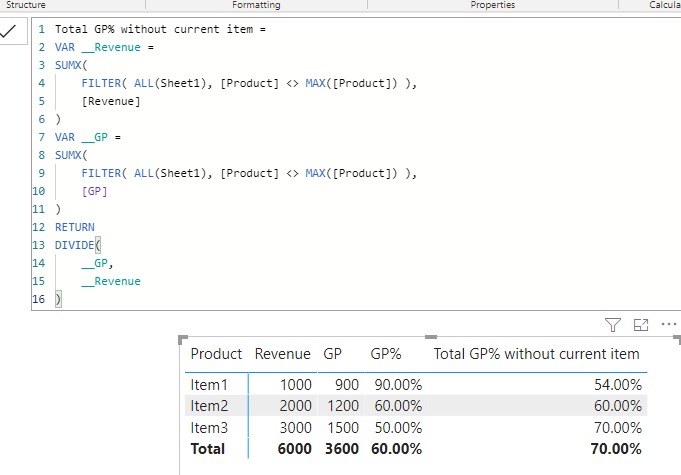Open the visual in focus mode
The height and width of the screenshot is (475, 681).
click(x=641, y=325)
